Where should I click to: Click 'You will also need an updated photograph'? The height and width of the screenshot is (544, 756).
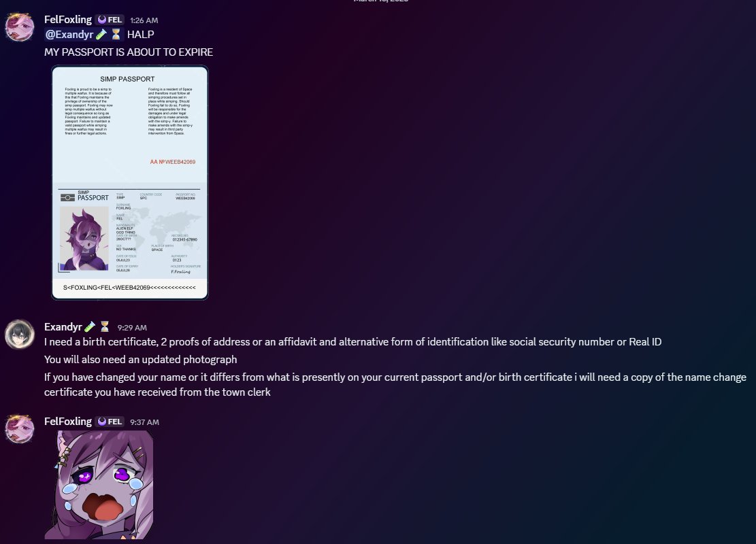tap(141, 360)
